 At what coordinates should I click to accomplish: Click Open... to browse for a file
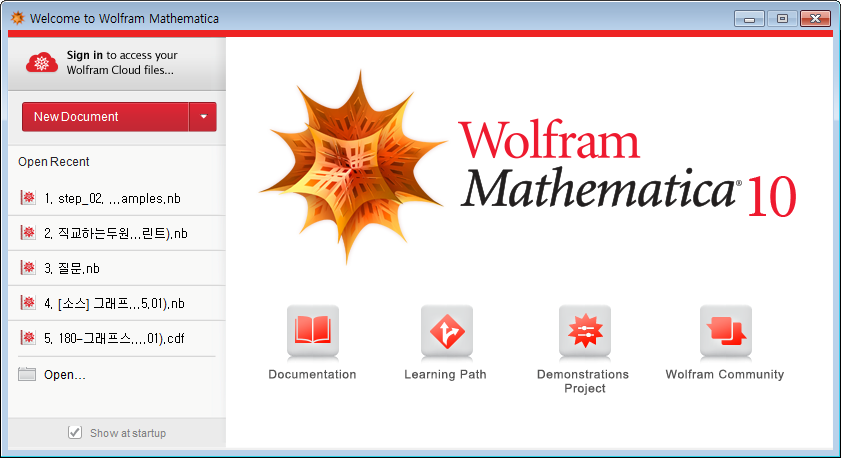click(x=64, y=374)
